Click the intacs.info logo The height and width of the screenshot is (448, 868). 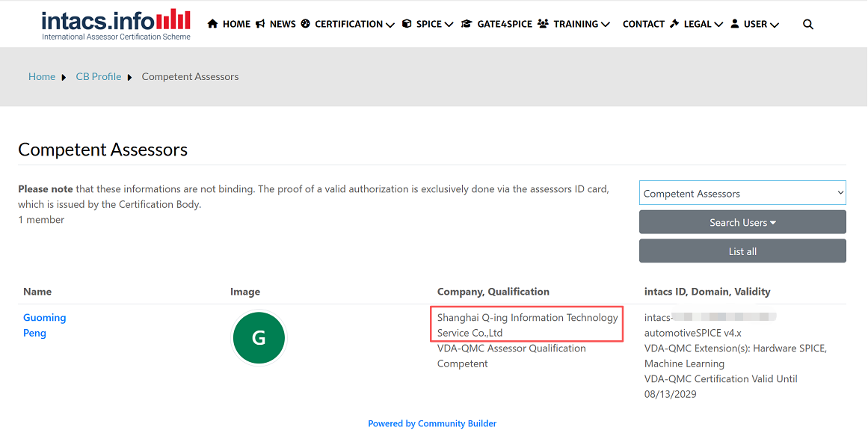pyautogui.click(x=116, y=25)
